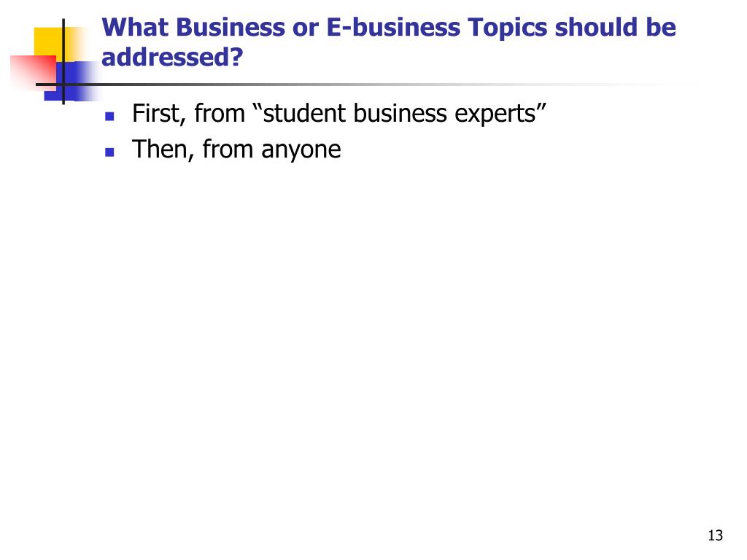Click the word "Business" in the title
The width and height of the screenshot is (747, 560).
pos(231,27)
